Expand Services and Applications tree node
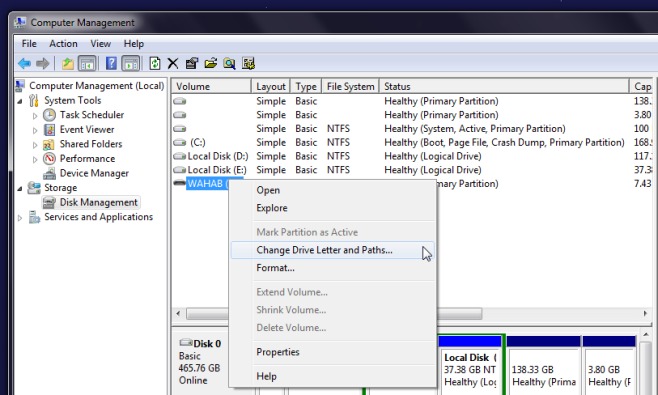Screen dimensions: 658x395 tap(20, 218)
